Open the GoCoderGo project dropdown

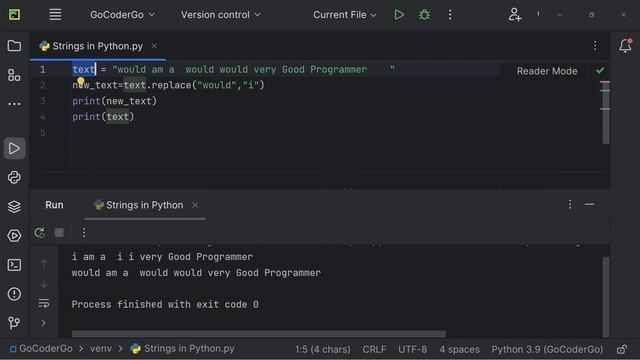(122, 15)
